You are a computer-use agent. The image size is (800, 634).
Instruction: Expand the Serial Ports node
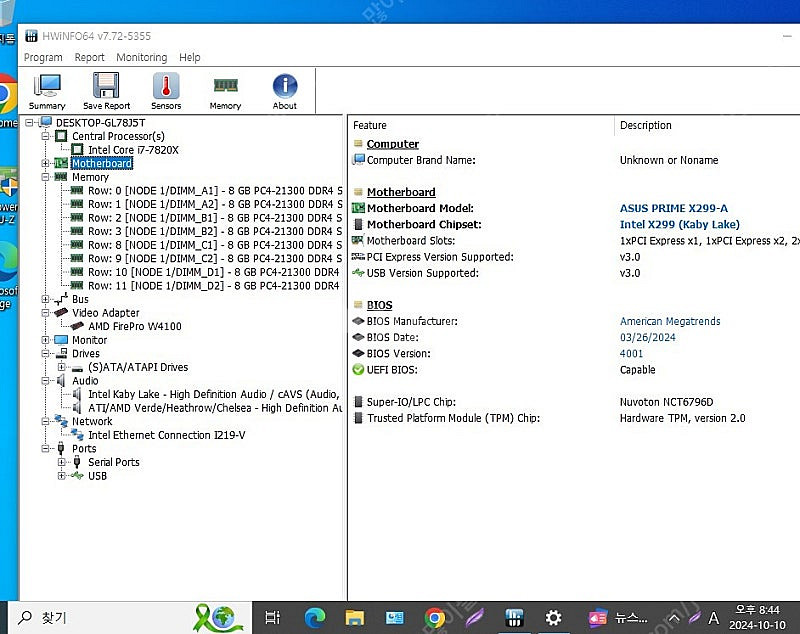pos(62,462)
